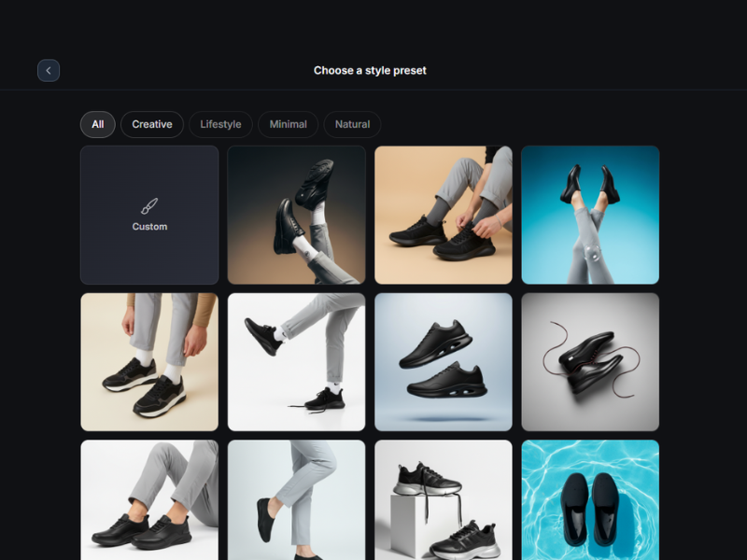
Task: Pick the dark backdrop crossed-legs preset
Action: tap(296, 215)
